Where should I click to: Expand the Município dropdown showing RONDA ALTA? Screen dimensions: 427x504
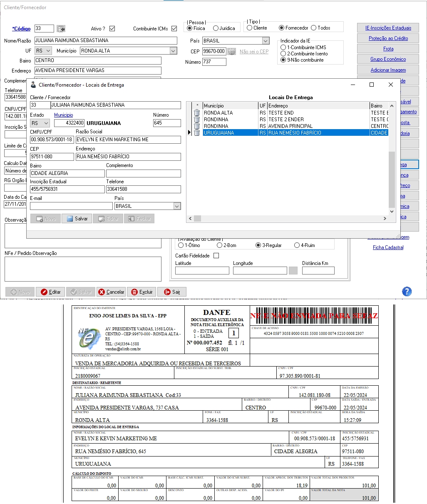click(x=174, y=51)
